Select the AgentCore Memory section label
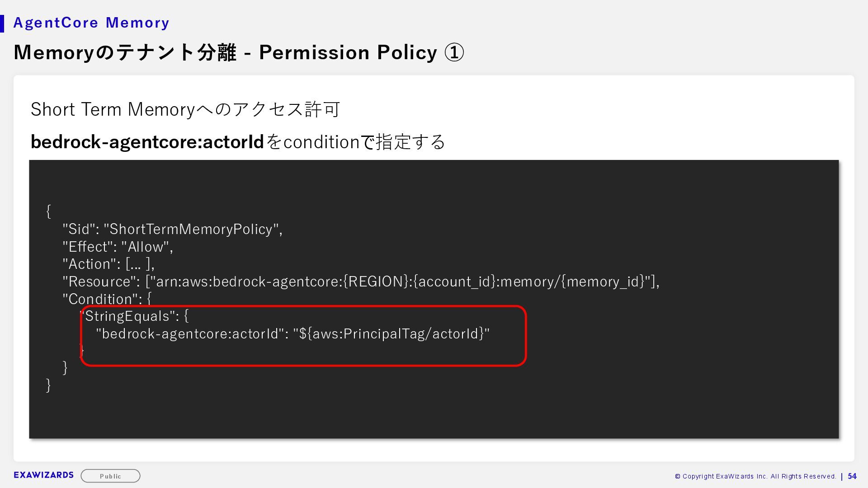Viewport: 868px width, 488px height. click(x=91, y=23)
